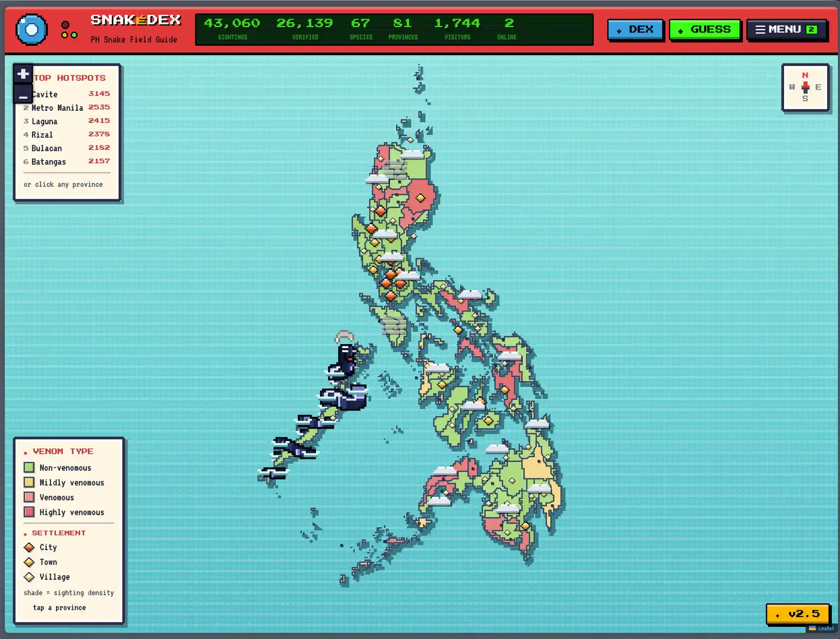Click the 26,139 verified counter
The image size is (840, 639).
coord(305,29)
